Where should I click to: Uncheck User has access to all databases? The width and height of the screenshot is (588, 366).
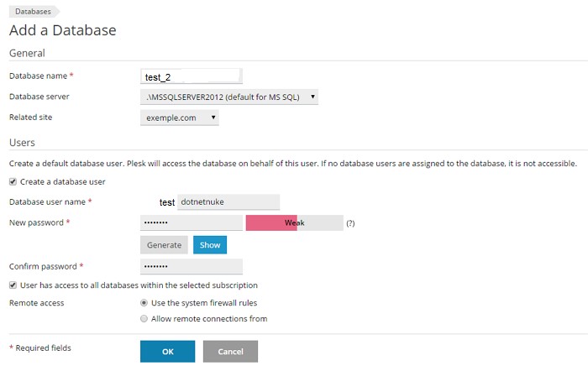point(13,285)
